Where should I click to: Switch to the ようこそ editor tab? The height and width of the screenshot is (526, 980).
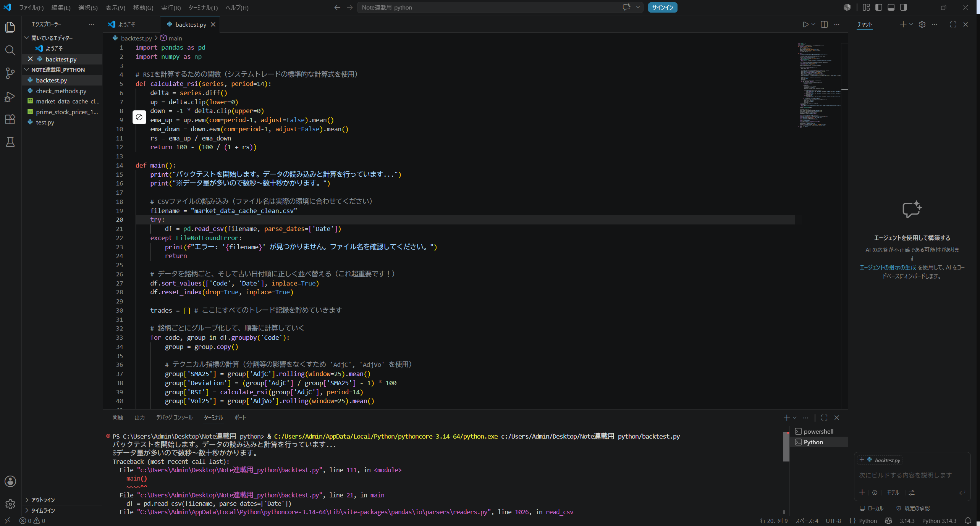click(131, 24)
